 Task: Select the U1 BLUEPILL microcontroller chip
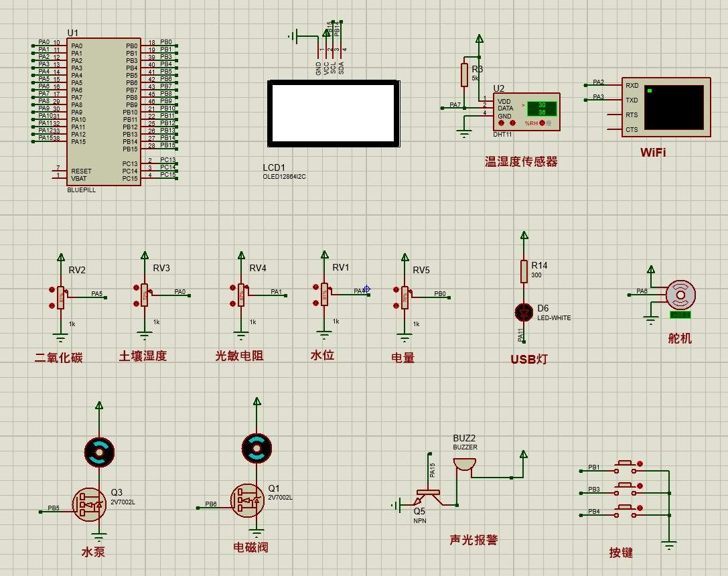[x=104, y=112]
